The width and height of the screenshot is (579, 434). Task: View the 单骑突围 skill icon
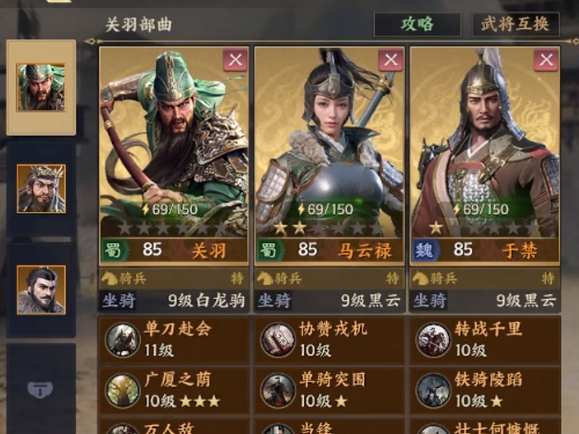point(278,391)
